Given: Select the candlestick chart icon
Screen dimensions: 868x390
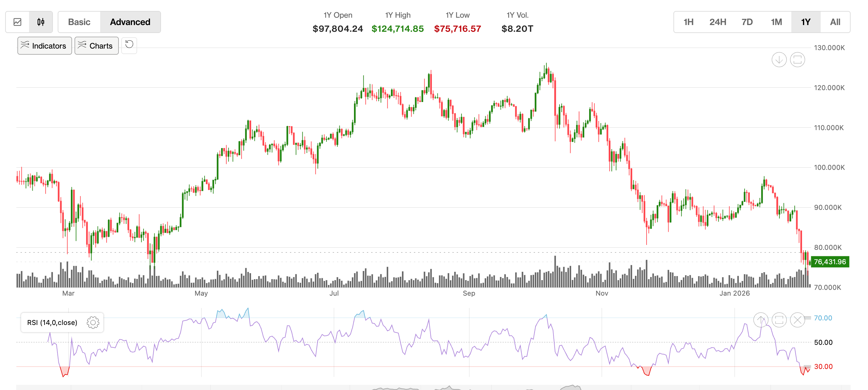Looking at the screenshot, I should click(41, 22).
